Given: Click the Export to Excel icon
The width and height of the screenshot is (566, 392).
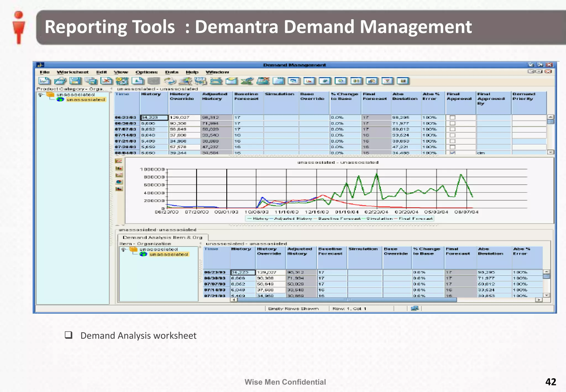Looking at the screenshot, I should coord(247,81).
